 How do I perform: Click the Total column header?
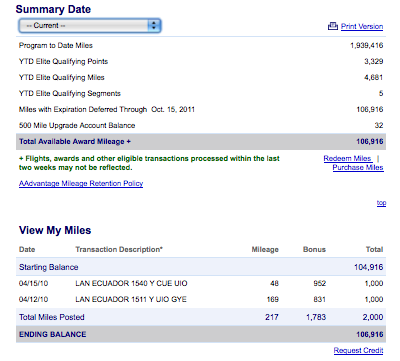coord(374,250)
